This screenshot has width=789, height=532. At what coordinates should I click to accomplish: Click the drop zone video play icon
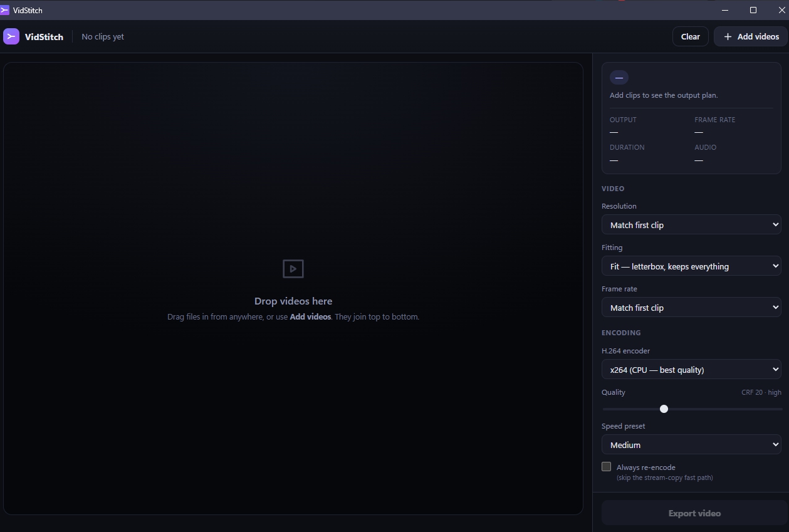pyautogui.click(x=293, y=269)
